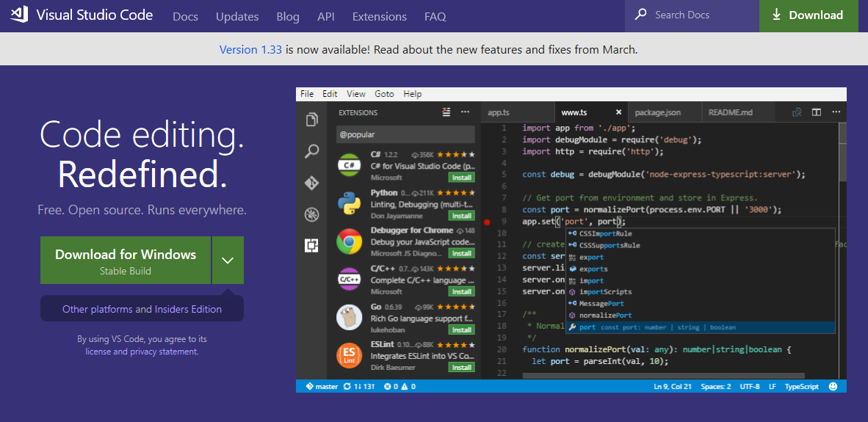The image size is (868, 422).
Task: Click the master branch indicator
Action: tap(322, 387)
